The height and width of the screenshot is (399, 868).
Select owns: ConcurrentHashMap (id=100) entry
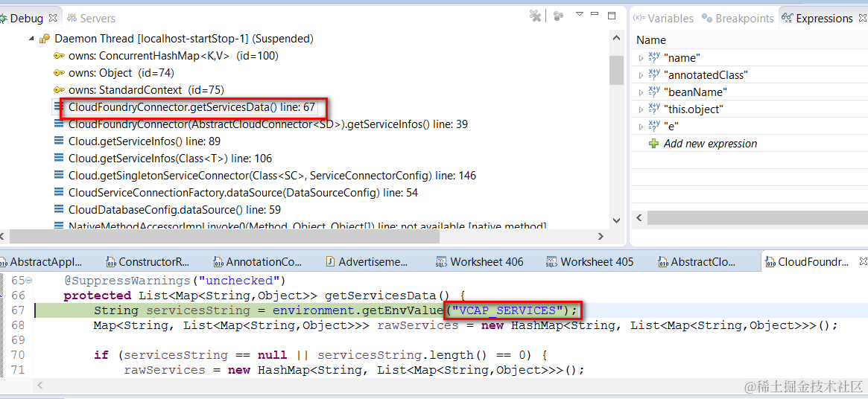pyautogui.click(x=174, y=56)
